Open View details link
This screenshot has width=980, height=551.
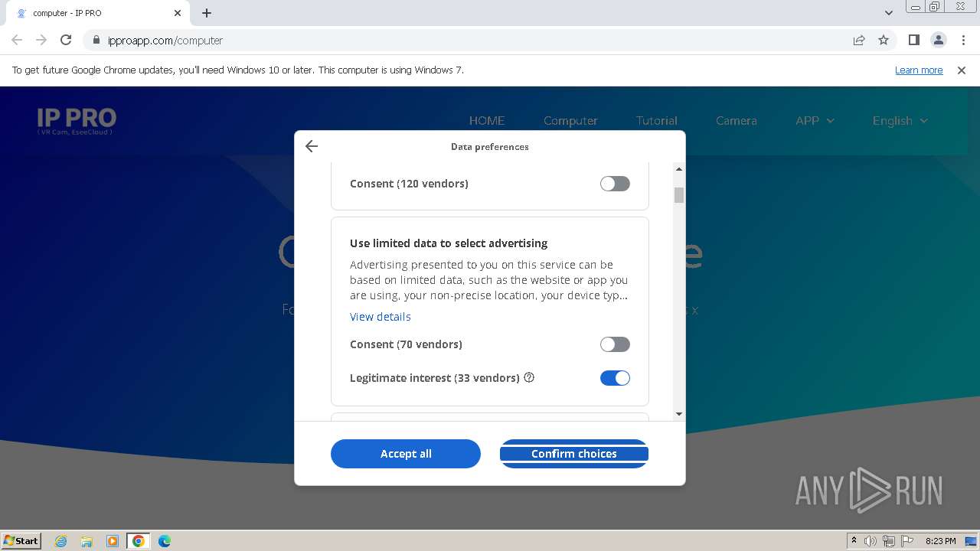[x=381, y=317]
